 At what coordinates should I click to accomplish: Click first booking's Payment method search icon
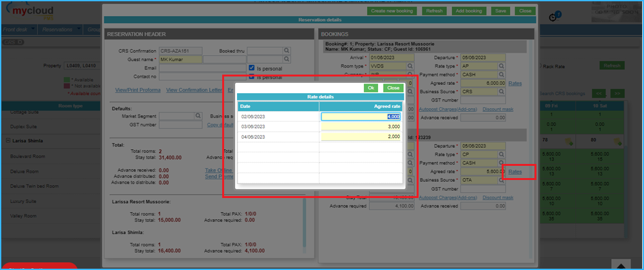pos(500,75)
